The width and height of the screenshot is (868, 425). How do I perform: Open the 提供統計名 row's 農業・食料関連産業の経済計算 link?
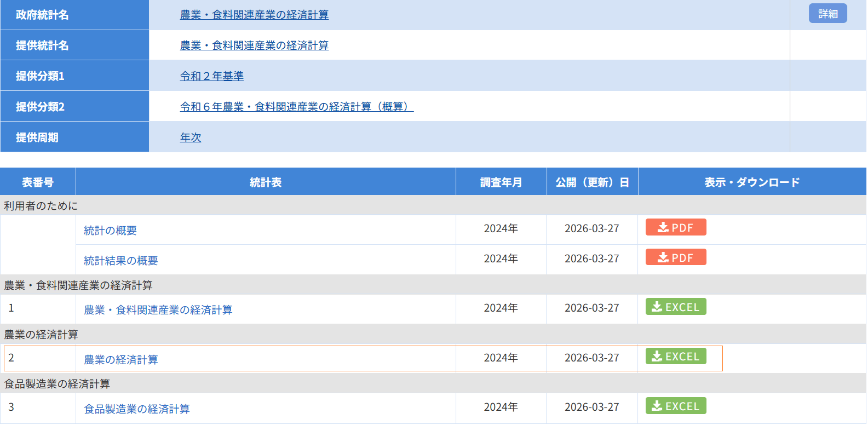point(254,45)
